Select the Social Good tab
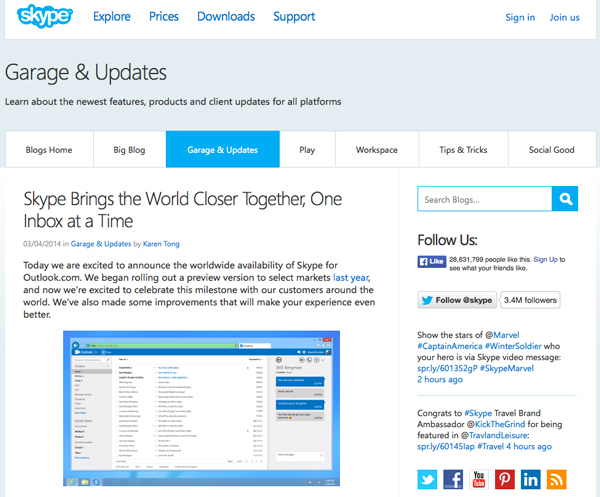Viewport: 600px width, 497px height. 551,150
